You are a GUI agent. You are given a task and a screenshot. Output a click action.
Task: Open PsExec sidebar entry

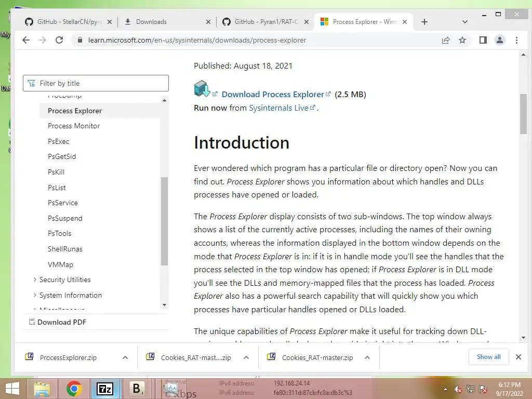[x=58, y=141]
